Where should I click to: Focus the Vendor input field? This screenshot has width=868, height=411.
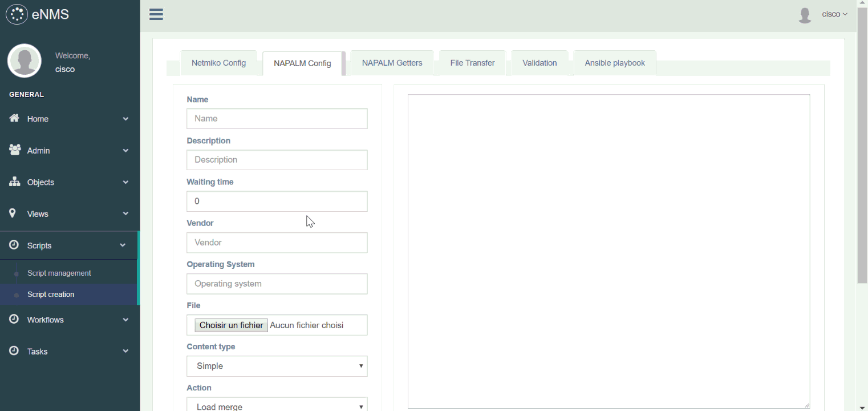pos(277,243)
